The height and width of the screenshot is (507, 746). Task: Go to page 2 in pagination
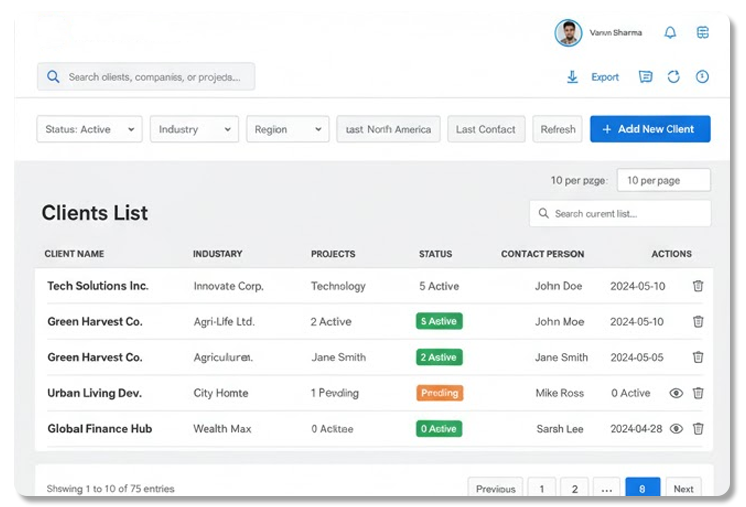pos(574,489)
